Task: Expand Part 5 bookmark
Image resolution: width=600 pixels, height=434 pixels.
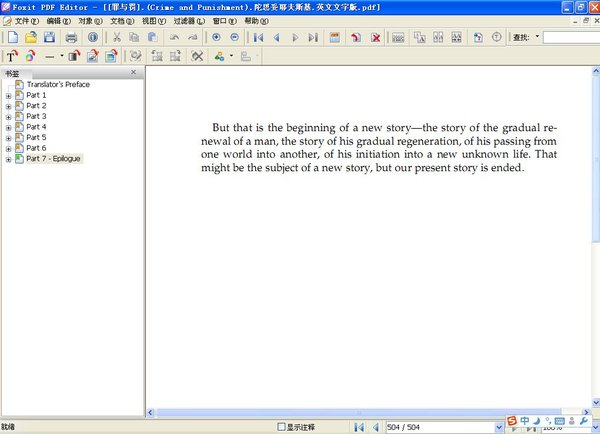Action: click(x=8, y=138)
